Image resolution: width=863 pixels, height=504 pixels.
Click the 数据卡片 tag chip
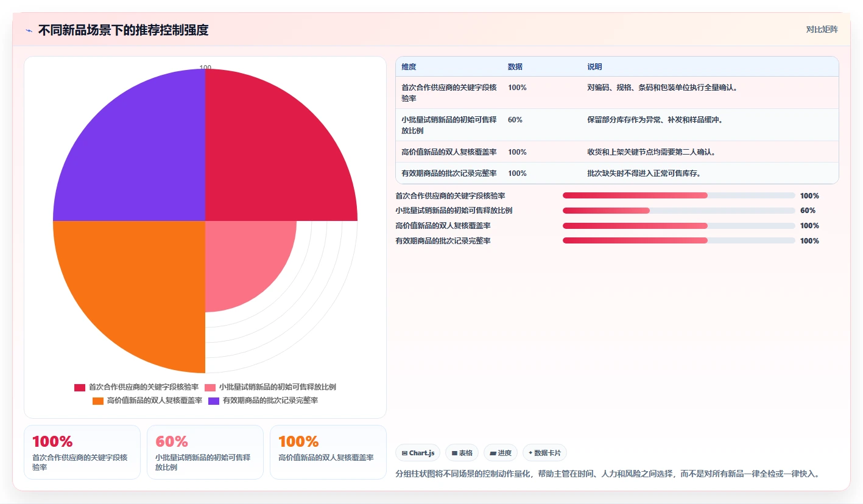tap(545, 453)
